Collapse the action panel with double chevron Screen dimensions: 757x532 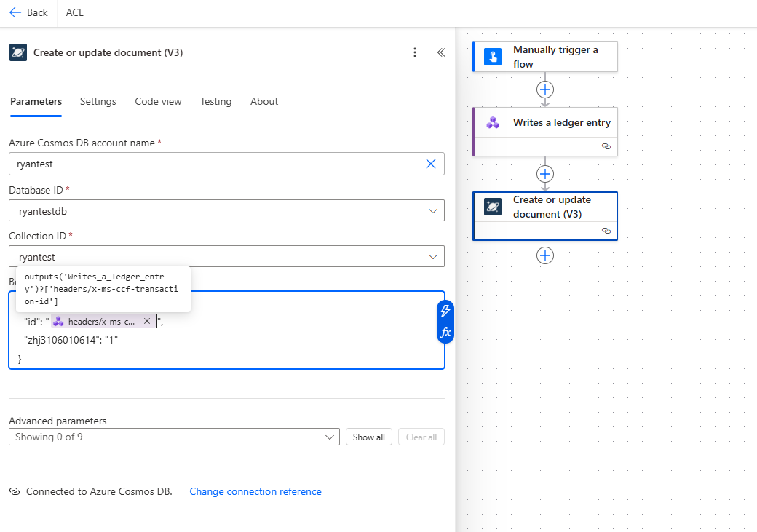point(440,52)
